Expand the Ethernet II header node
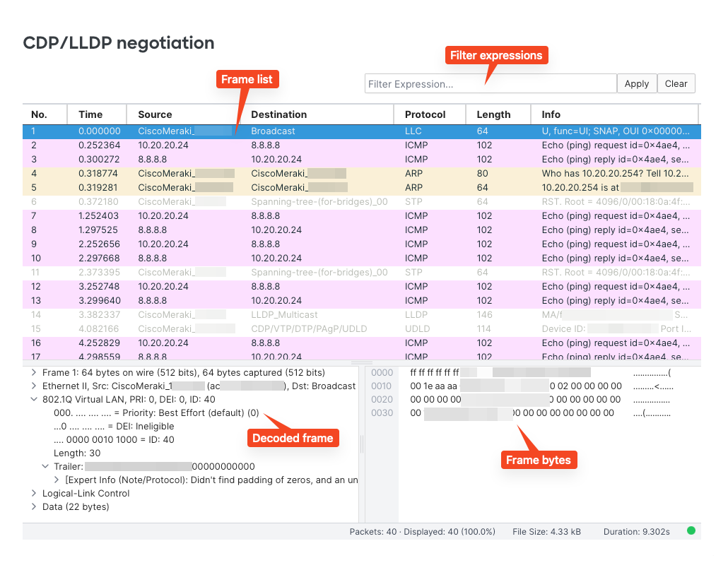This screenshot has width=728, height=570. coord(34,386)
